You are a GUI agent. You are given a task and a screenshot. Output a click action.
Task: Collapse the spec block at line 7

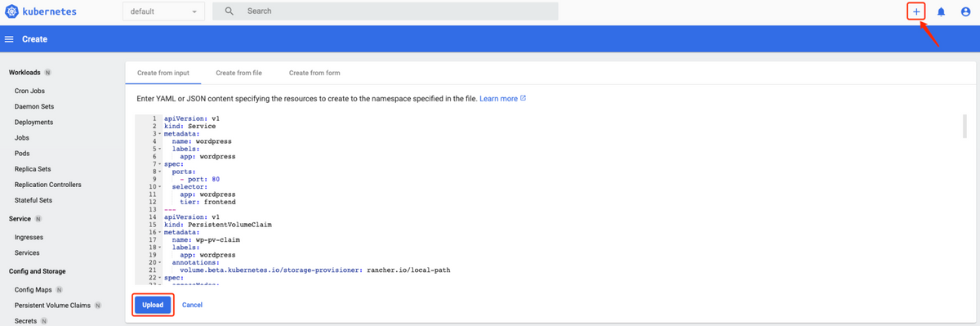(x=160, y=164)
